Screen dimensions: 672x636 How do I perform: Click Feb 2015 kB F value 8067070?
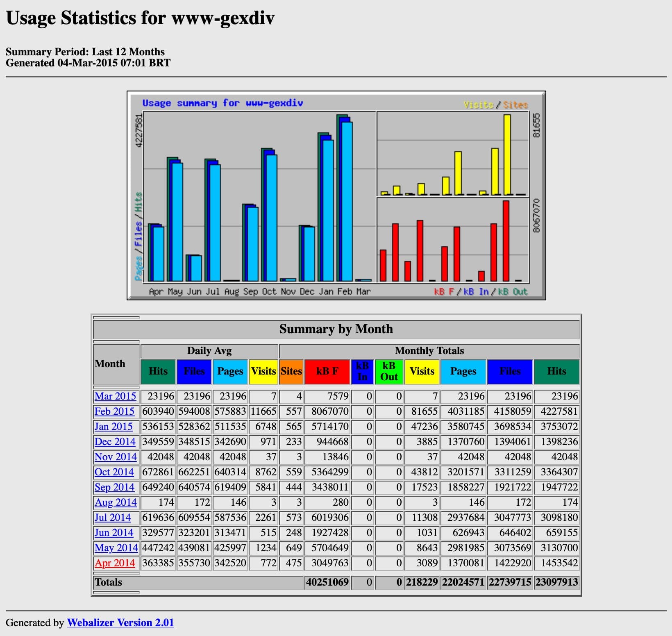click(x=330, y=411)
